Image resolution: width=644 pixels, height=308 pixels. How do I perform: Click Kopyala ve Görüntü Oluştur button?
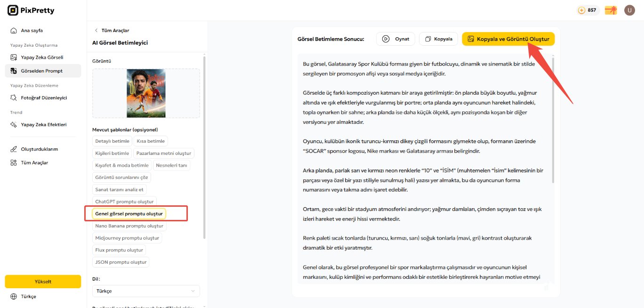coord(508,39)
